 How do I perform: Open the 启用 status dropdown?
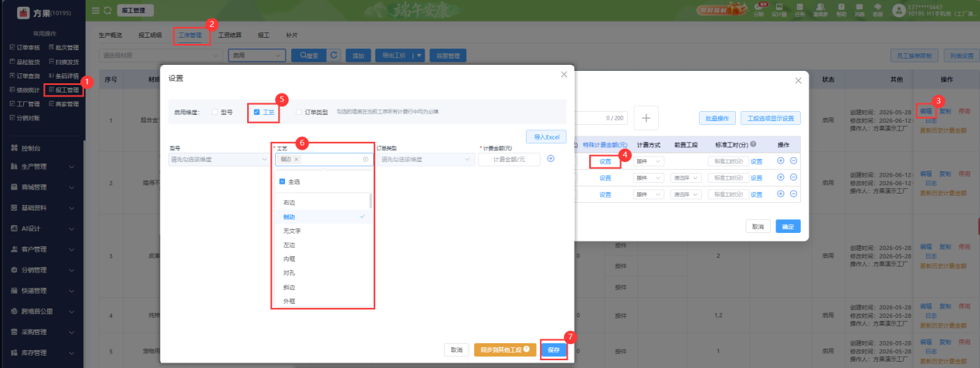pyautogui.click(x=258, y=56)
